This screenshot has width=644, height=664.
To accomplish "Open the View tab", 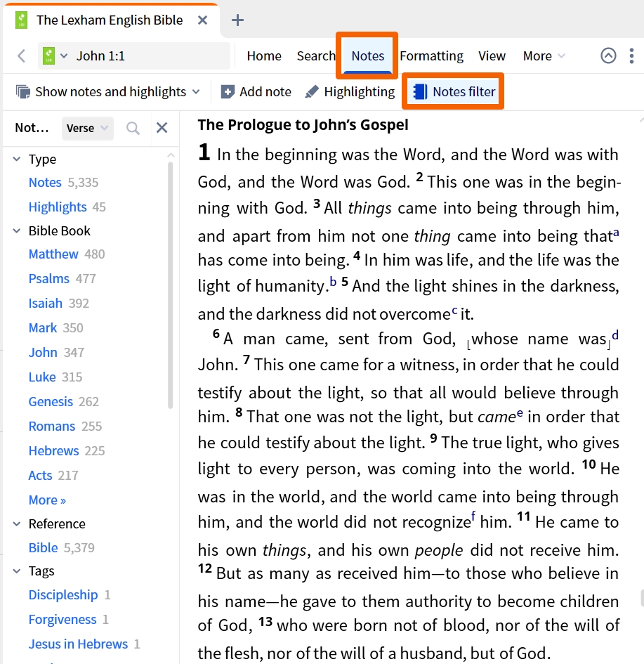I will coord(492,56).
